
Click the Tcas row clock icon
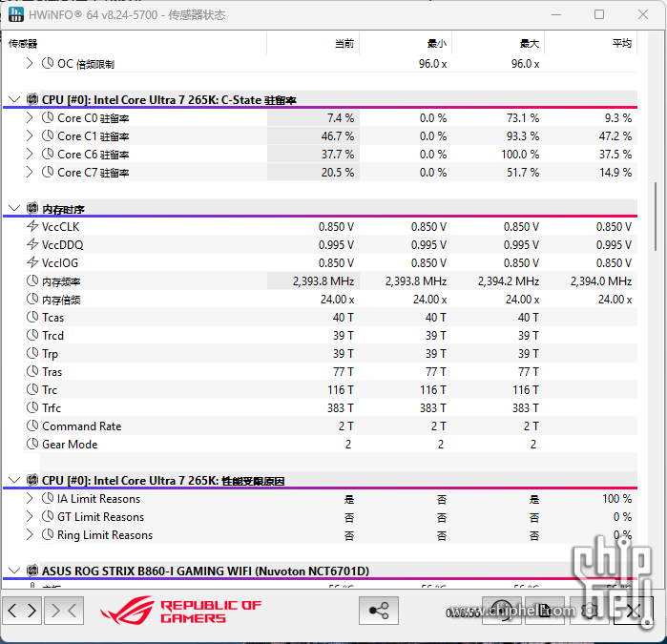tap(32, 317)
